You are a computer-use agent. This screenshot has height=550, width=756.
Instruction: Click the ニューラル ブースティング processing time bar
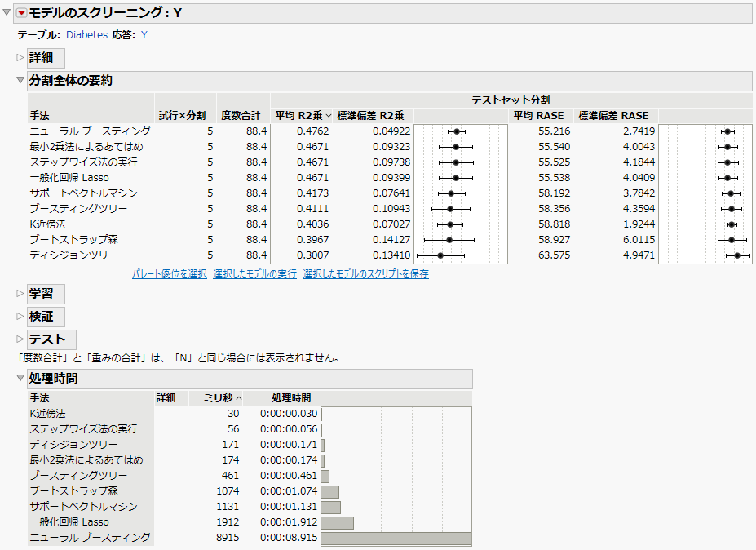(396, 539)
